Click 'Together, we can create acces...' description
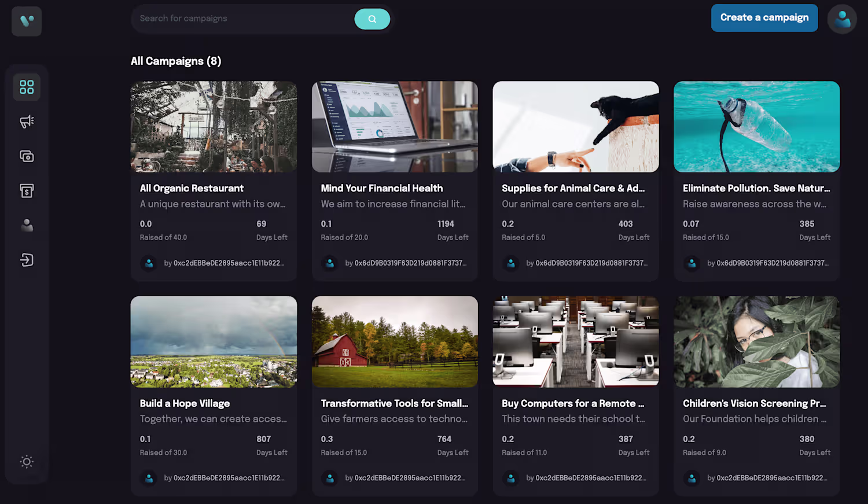868x504 pixels. pos(214,419)
